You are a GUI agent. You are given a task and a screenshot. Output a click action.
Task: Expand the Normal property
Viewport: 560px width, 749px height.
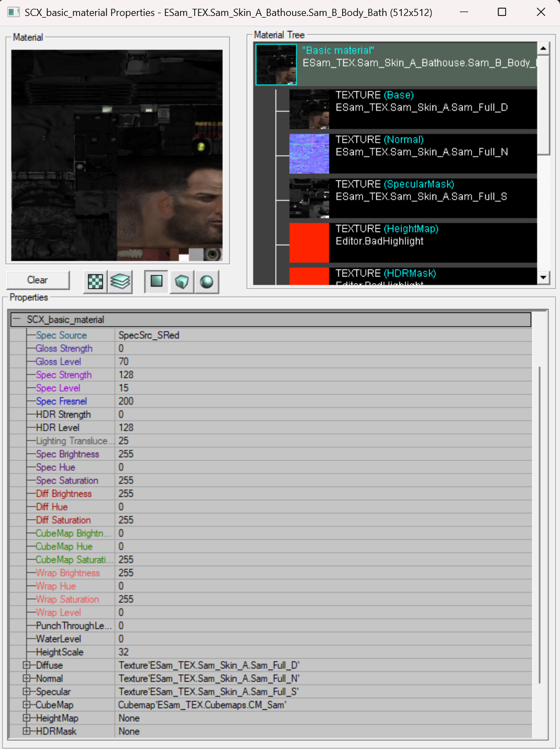click(x=26, y=678)
